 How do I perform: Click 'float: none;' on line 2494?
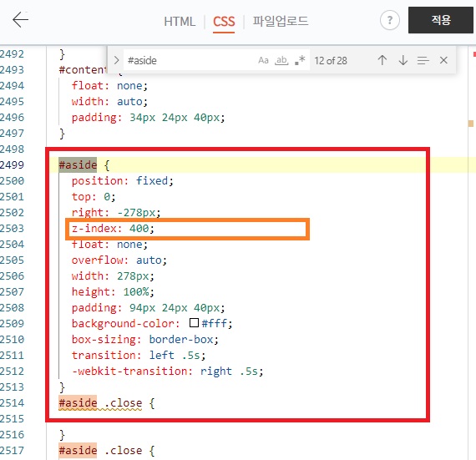(x=109, y=85)
